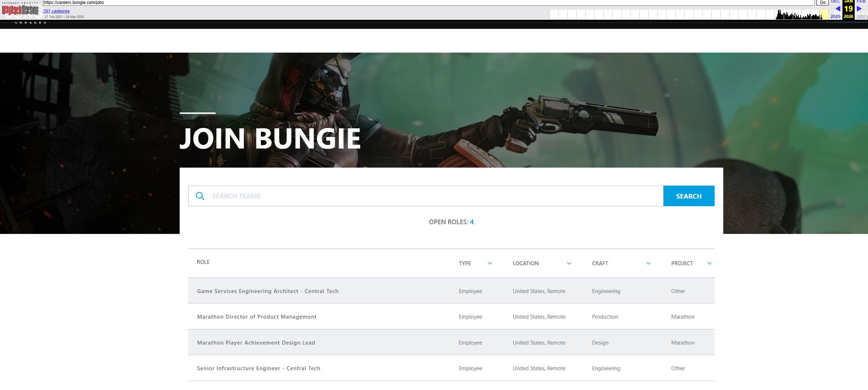
Task: Open Marathon Director of Product Management role
Action: [257, 317]
